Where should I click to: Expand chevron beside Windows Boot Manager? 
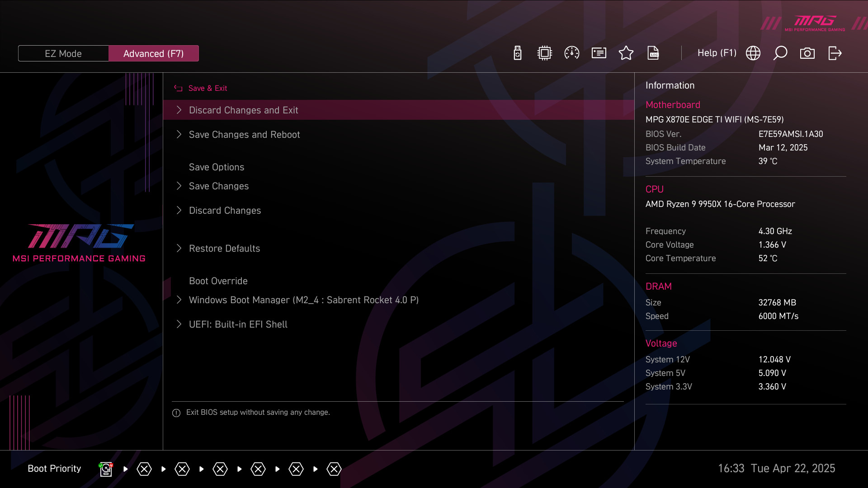pyautogui.click(x=179, y=300)
